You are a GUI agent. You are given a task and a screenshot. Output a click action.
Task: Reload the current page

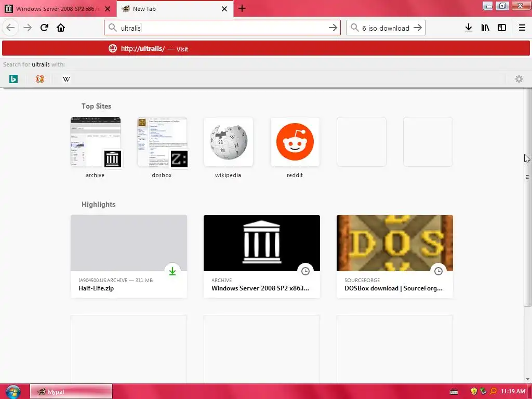click(x=44, y=28)
